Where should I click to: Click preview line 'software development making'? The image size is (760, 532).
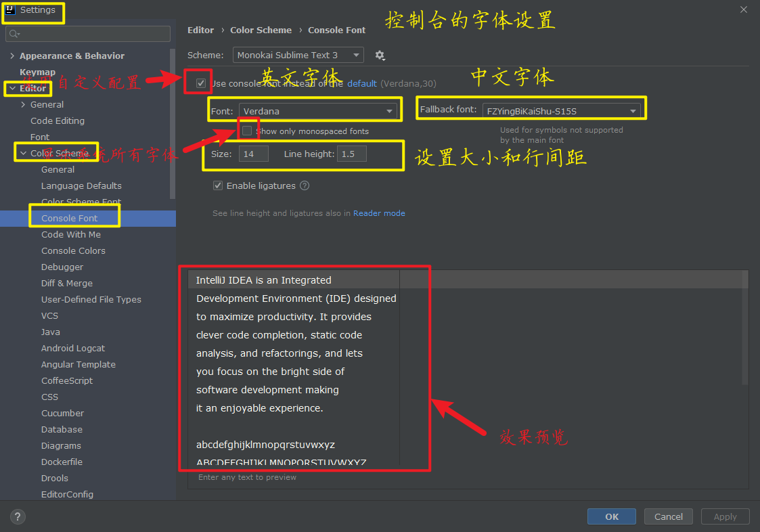pyautogui.click(x=267, y=390)
